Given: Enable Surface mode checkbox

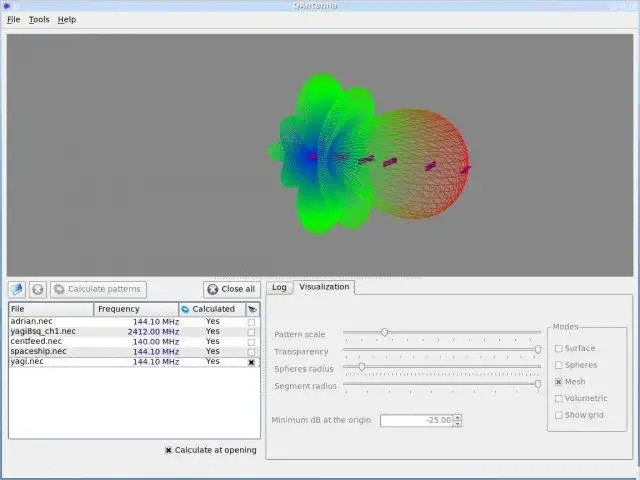Looking at the screenshot, I should click(559, 349).
